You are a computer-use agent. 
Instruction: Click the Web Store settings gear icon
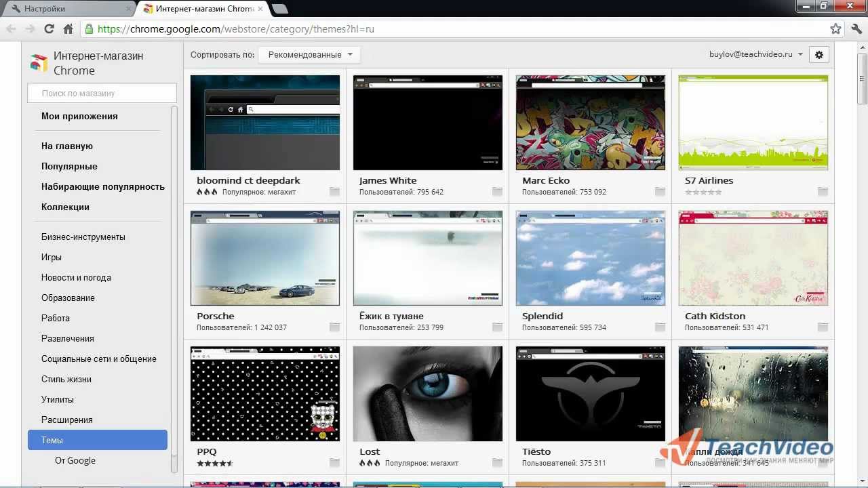click(x=818, y=55)
